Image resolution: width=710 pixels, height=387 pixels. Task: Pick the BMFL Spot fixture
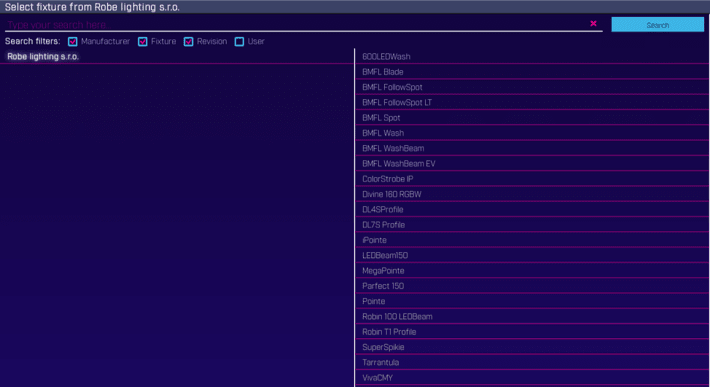[x=532, y=118]
